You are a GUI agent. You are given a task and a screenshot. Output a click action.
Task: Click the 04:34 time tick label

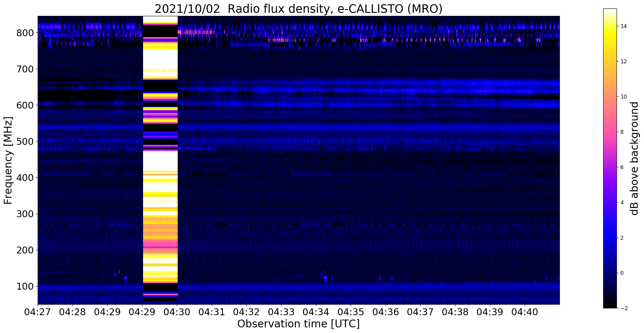[316, 312]
